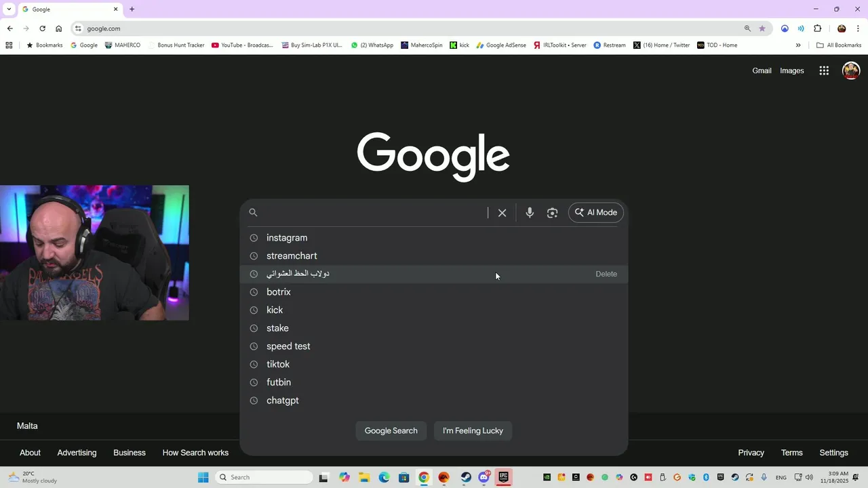
Task: Open kick bookmark
Action: pyautogui.click(x=459, y=45)
